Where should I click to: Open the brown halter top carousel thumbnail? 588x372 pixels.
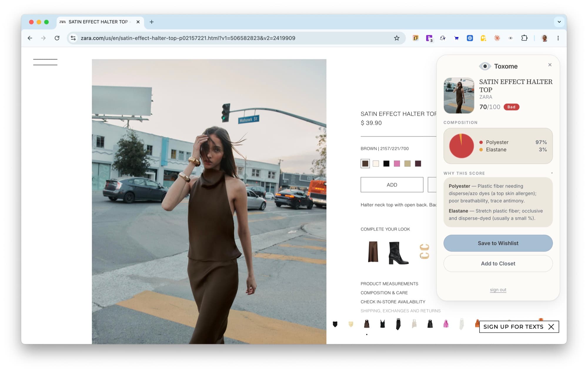(367, 324)
